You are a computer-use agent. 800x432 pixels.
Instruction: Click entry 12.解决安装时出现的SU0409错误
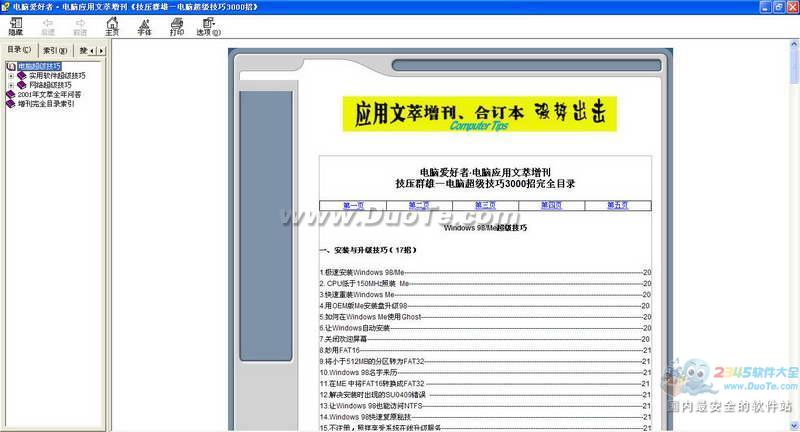click(x=373, y=395)
